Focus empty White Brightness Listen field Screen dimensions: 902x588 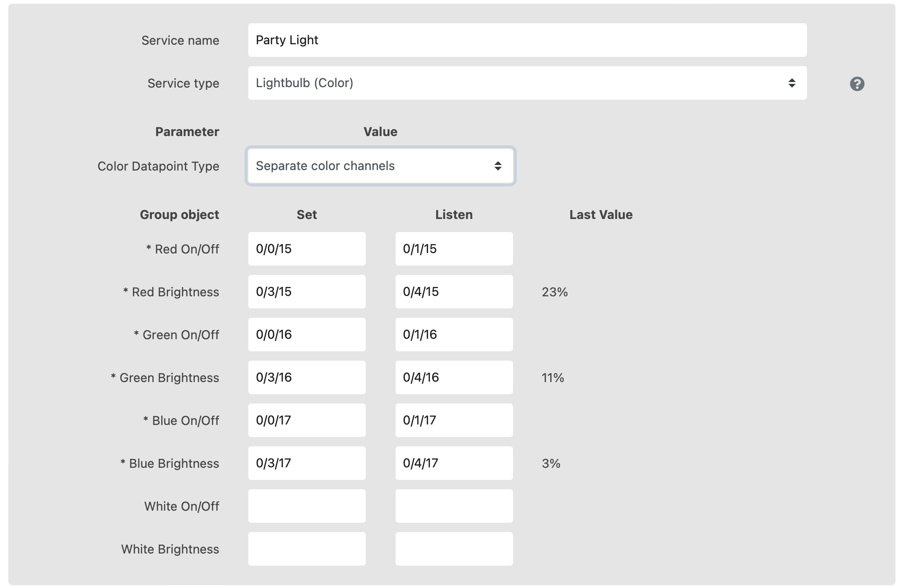pyautogui.click(x=454, y=549)
